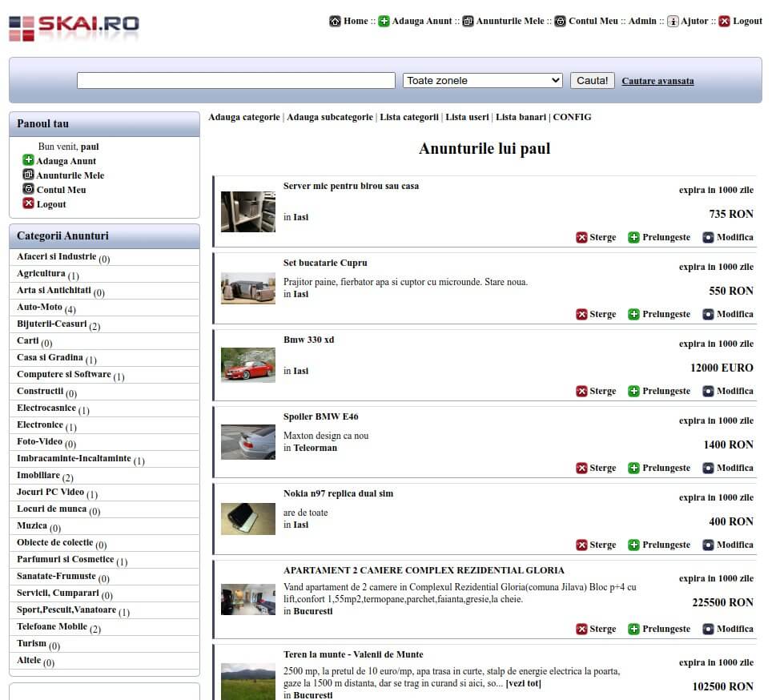Open listing title Set bucatarie Cupru
Viewport: 780px width, 700px height.
(x=325, y=264)
